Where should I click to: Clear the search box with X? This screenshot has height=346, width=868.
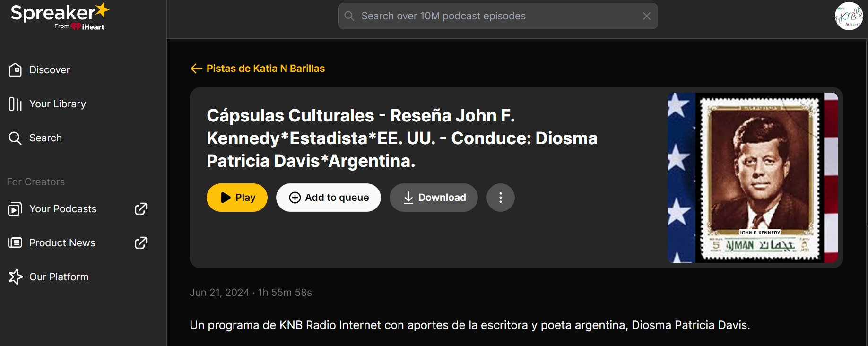point(647,16)
